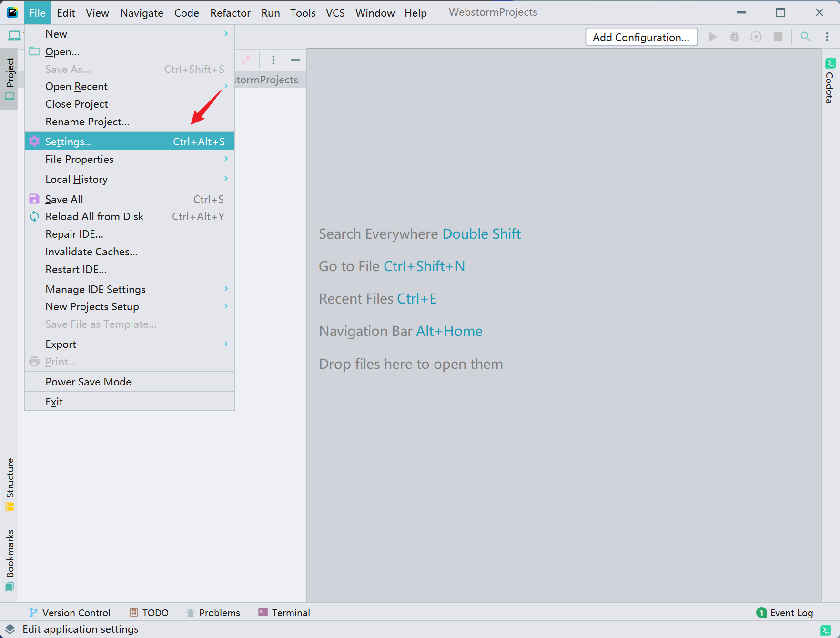Click the Run configuration play icon
Viewport: 840px width, 638px height.
(x=713, y=37)
